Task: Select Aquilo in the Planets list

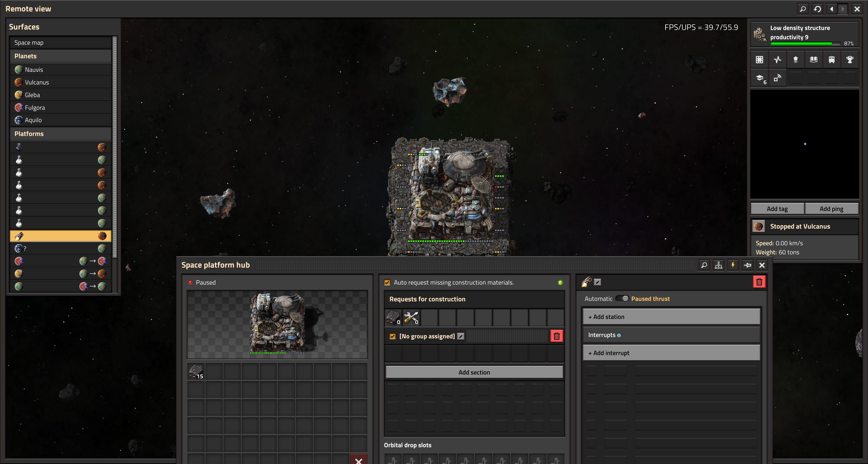Action: tap(61, 120)
